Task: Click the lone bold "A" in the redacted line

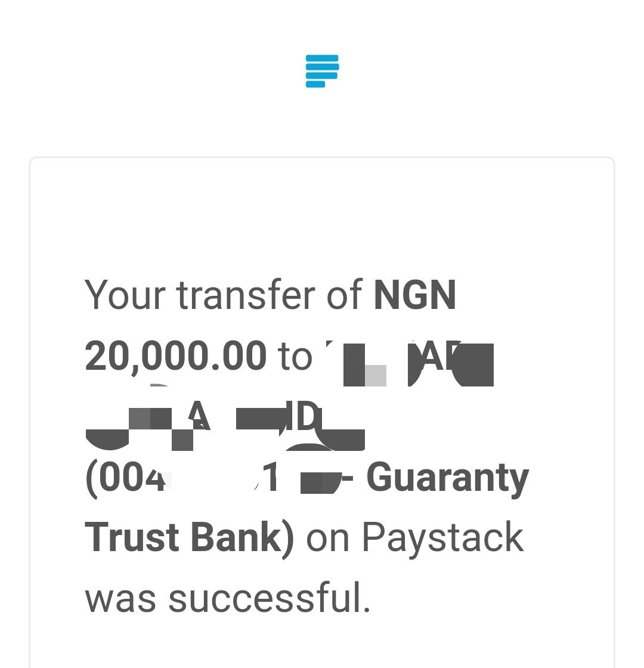Action: tap(199, 415)
